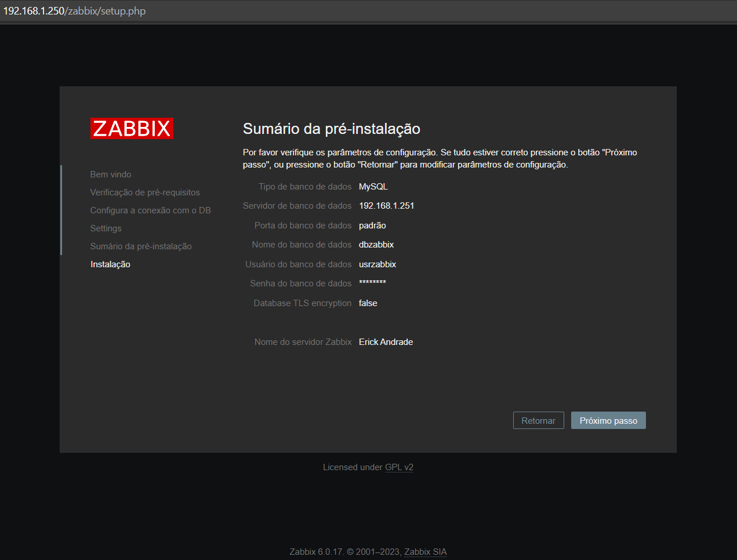Click the Database TLS encryption label
Viewport: 737px width, 560px height.
[302, 303]
